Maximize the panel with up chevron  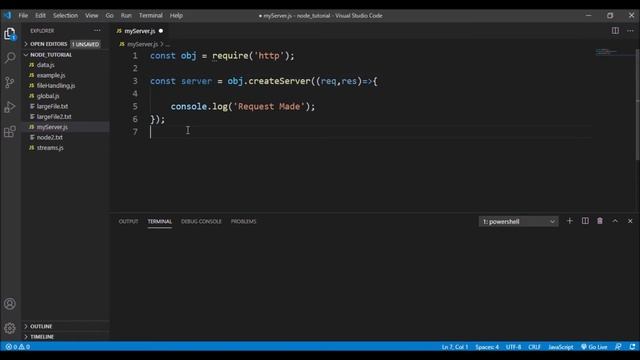tap(615, 221)
